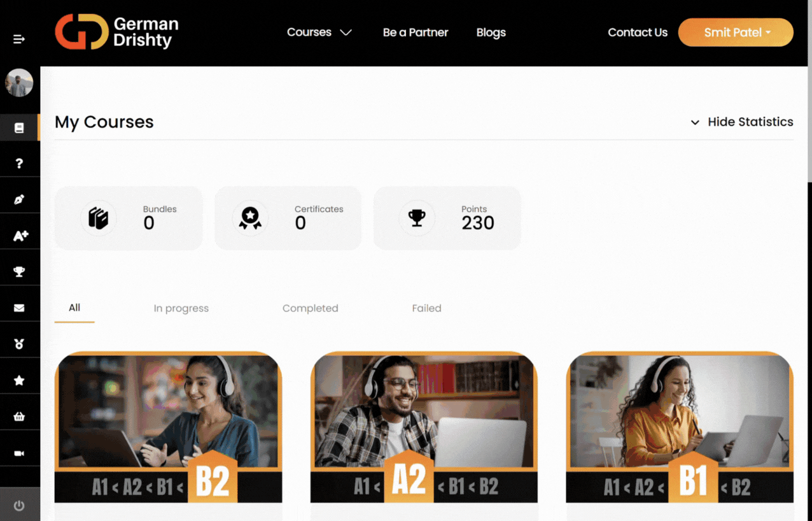This screenshot has height=521, width=812.
Task: Open the B2 course thumbnail
Action: 168,427
